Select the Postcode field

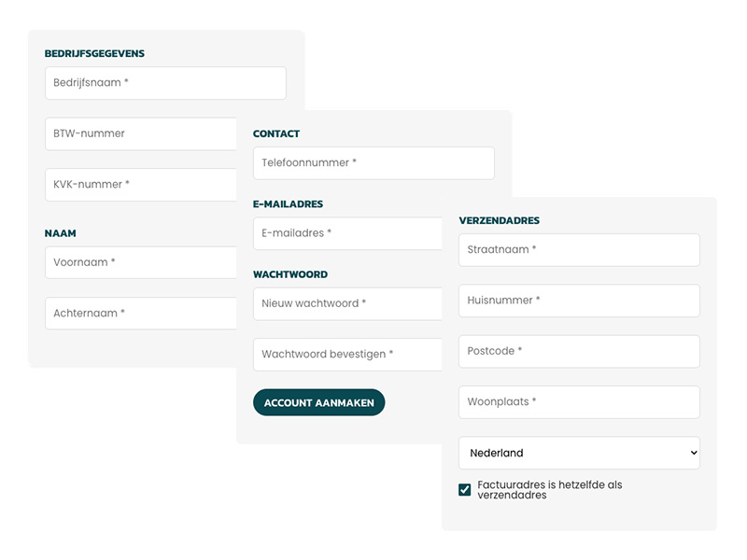[579, 351]
